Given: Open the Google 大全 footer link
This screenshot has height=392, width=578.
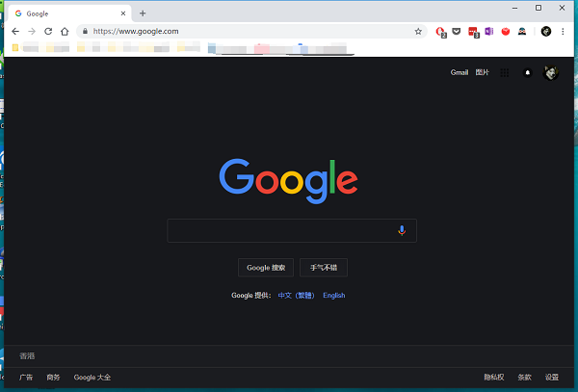Looking at the screenshot, I should [x=92, y=378].
